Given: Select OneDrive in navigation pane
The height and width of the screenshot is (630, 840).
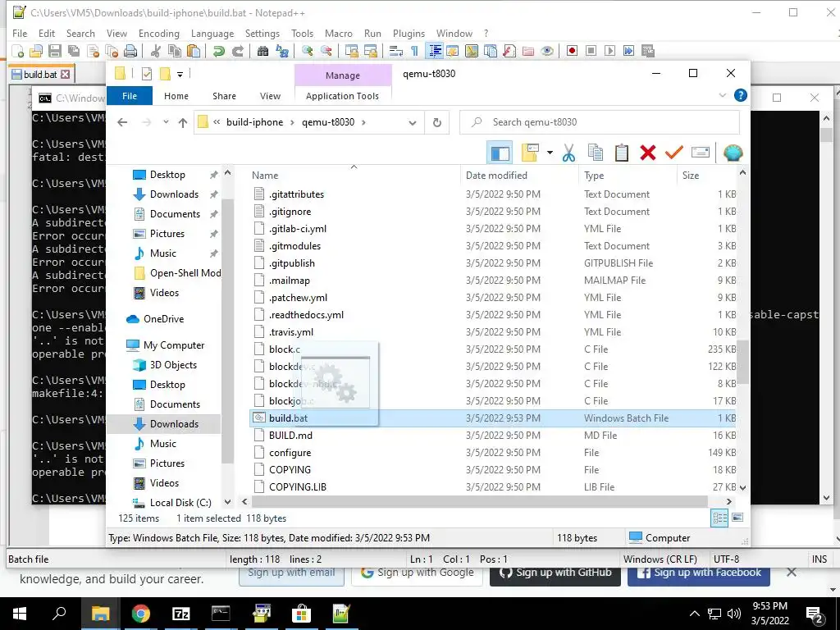Looking at the screenshot, I should [x=163, y=319].
